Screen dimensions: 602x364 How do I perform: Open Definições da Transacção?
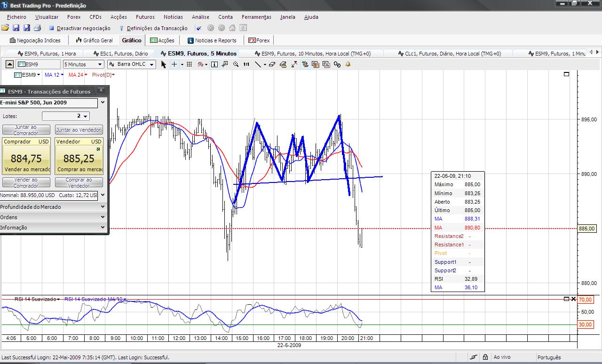153,28
